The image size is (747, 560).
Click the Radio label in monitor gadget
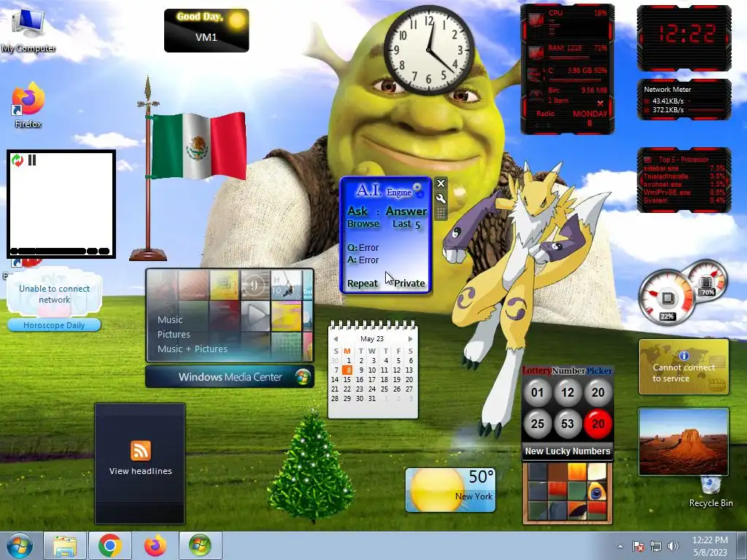point(545,114)
